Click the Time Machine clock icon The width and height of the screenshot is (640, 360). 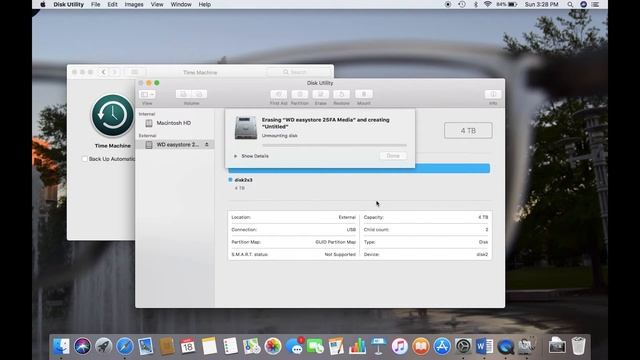click(113, 116)
